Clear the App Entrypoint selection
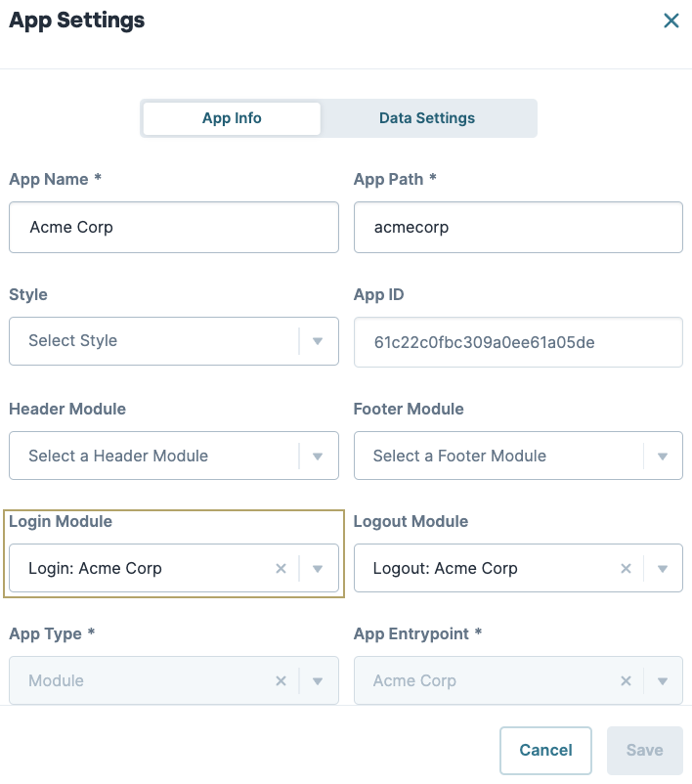Screen dimensions: 692x784 [626, 681]
